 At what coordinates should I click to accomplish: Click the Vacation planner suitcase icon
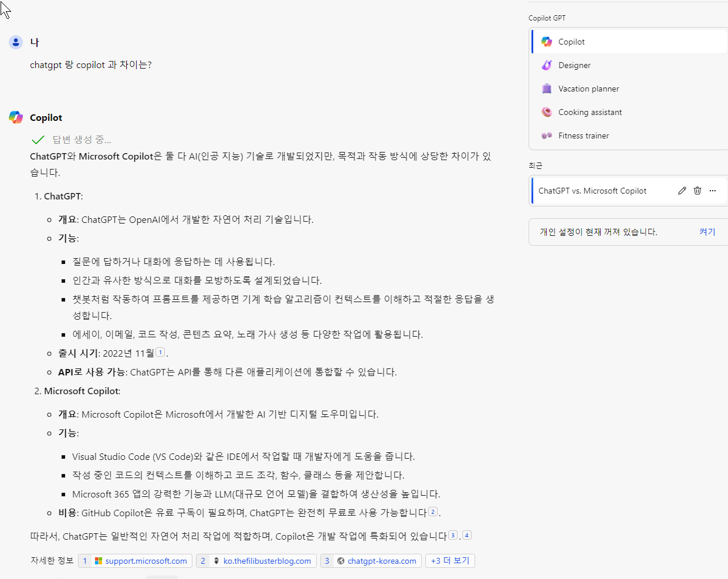tap(547, 89)
